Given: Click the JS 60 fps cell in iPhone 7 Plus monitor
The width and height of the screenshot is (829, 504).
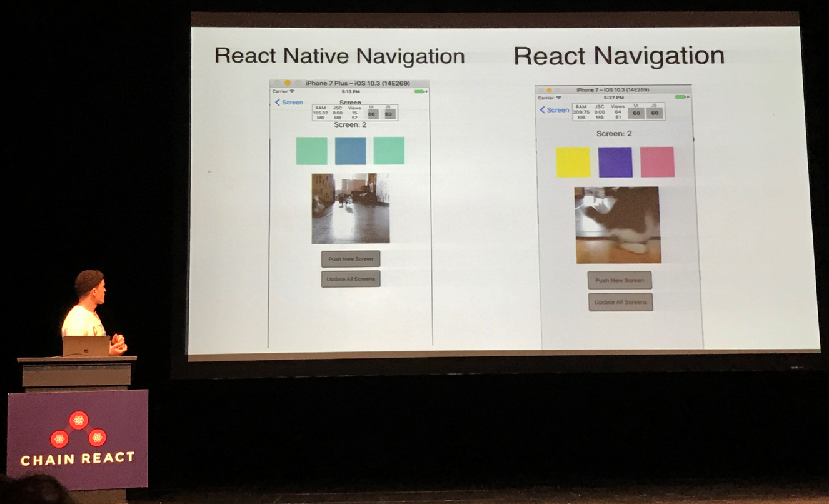Looking at the screenshot, I should click(x=389, y=113).
